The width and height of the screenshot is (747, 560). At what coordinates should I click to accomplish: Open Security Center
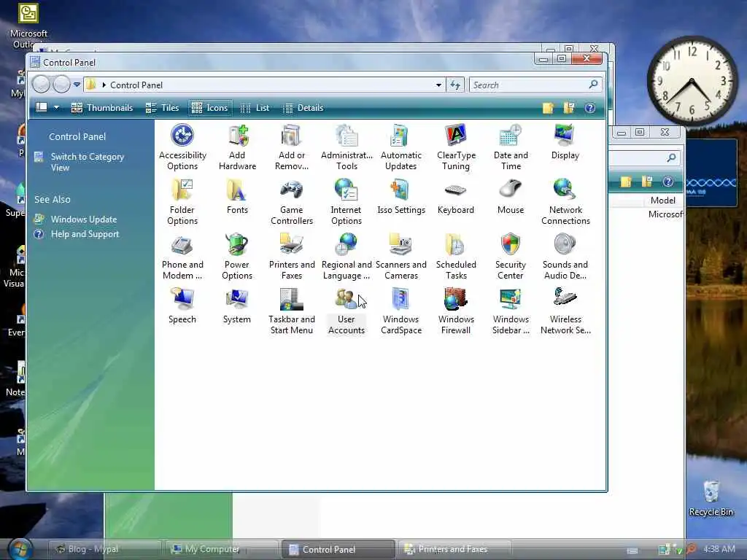tap(511, 256)
